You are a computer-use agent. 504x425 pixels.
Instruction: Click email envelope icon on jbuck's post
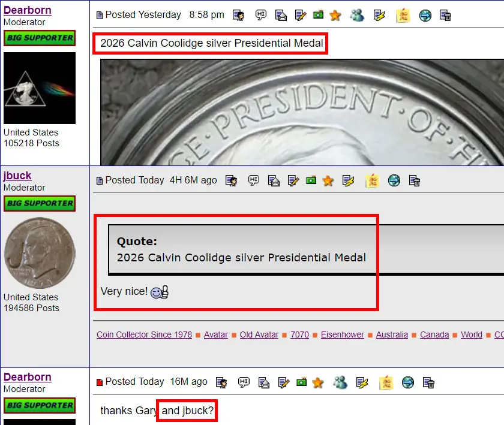pyautogui.click(x=274, y=180)
